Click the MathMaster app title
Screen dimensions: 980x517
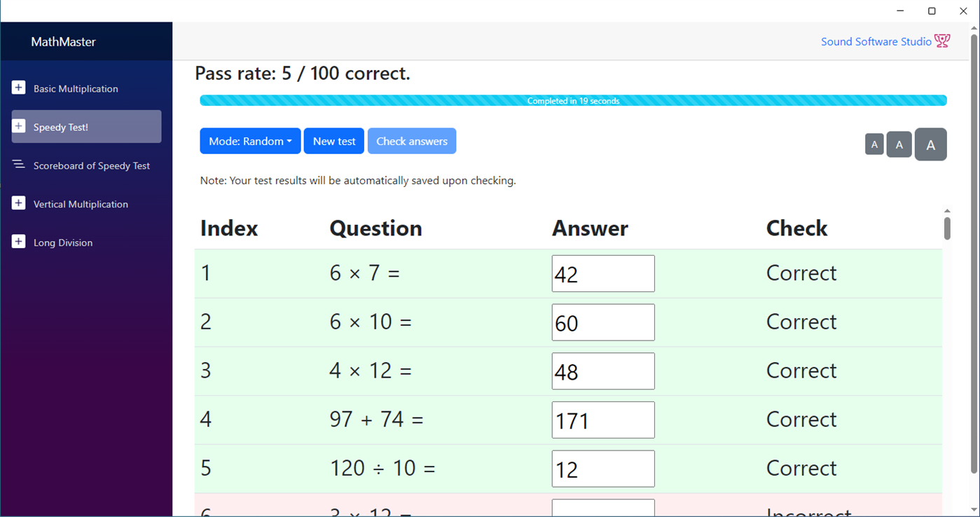[x=63, y=41]
